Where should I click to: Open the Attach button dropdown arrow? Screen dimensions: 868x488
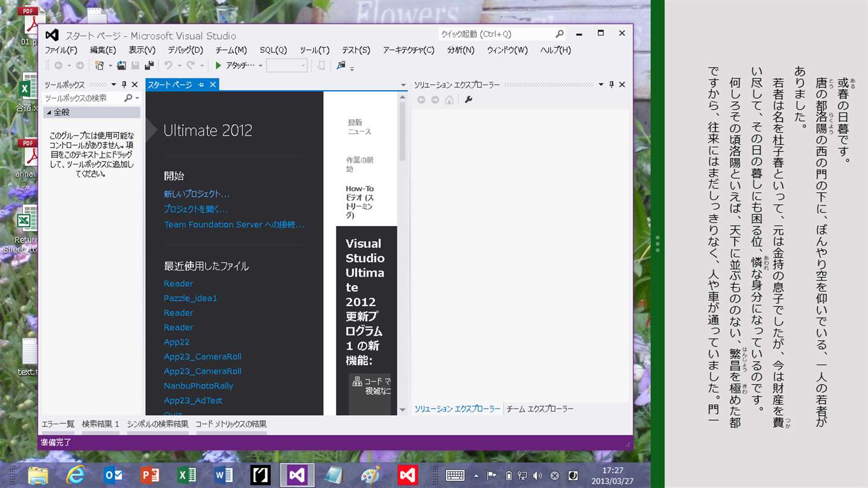tap(260, 66)
